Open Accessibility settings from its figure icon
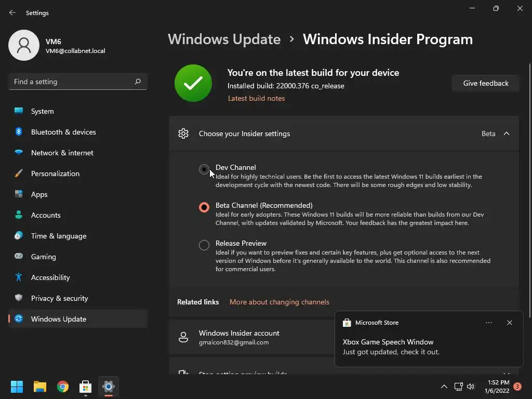The image size is (532, 399). [x=19, y=277]
